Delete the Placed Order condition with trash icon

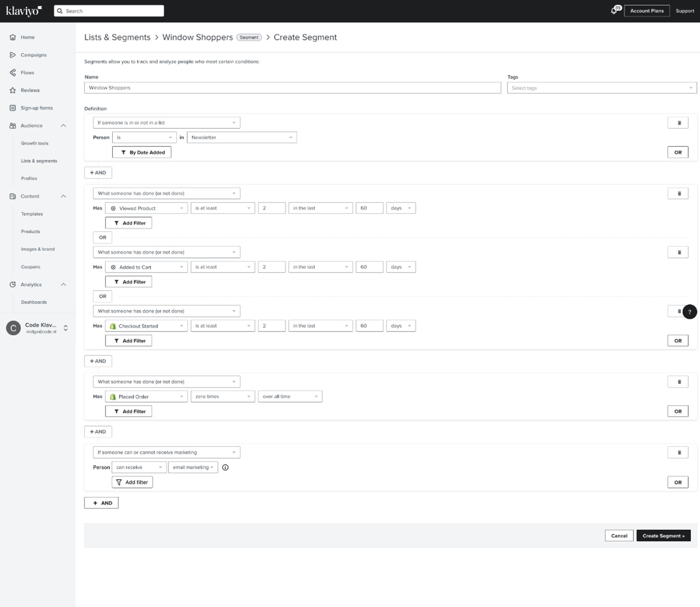click(x=678, y=382)
